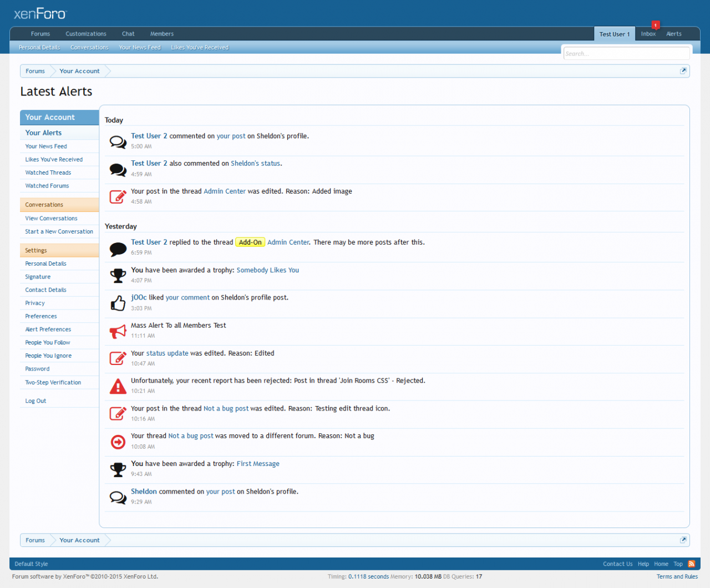Click the Top link in the footer
710x588 pixels.
click(x=678, y=564)
